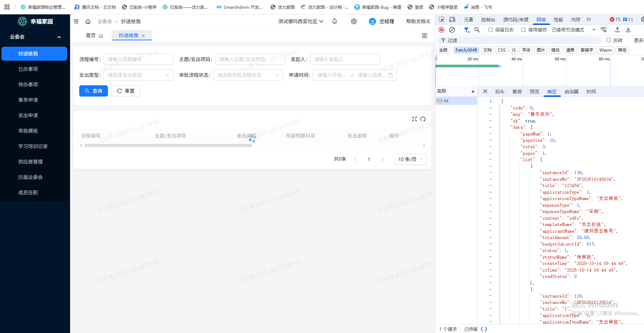
Task: Open the 标头 tab for request cc
Action: pyautogui.click(x=500, y=92)
